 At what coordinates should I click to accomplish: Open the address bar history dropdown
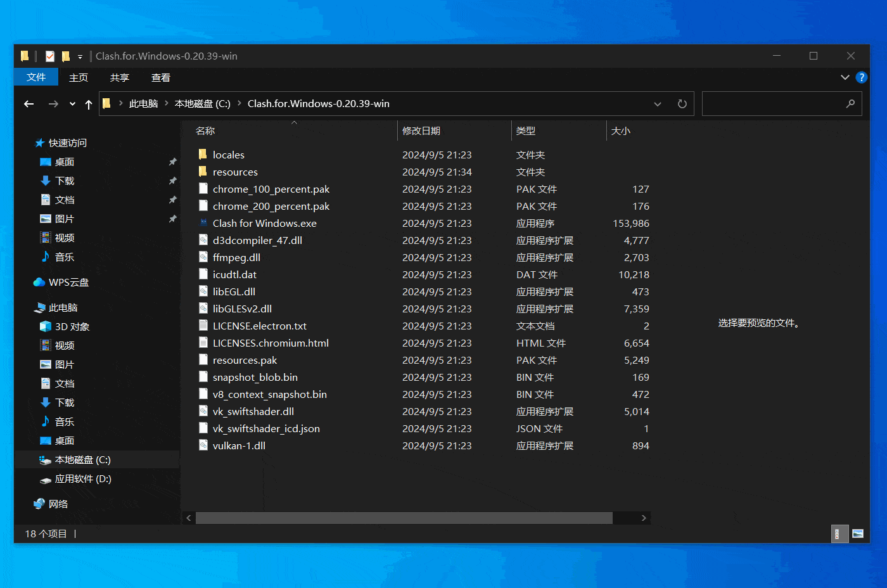[657, 103]
